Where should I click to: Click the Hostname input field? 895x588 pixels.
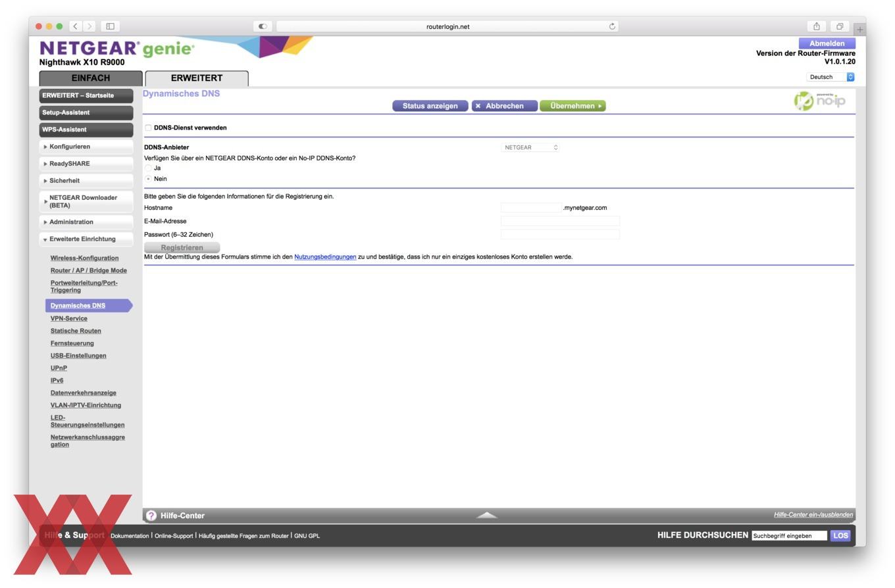531,208
